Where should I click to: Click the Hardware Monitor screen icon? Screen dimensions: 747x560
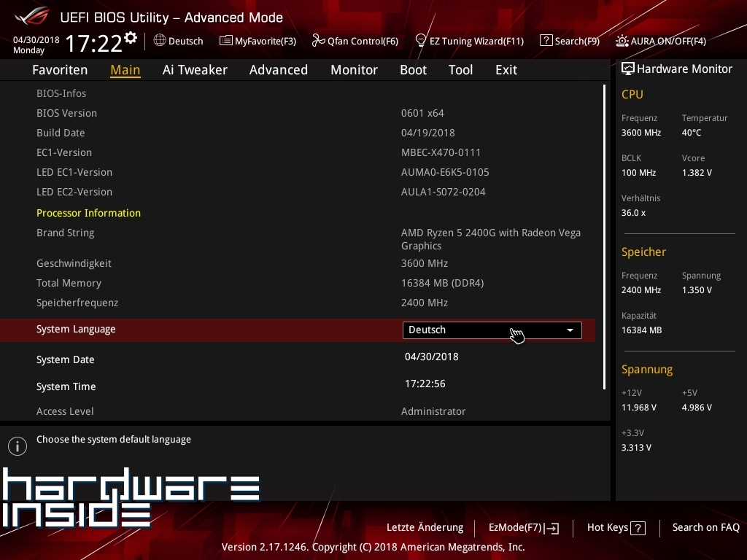(x=628, y=69)
